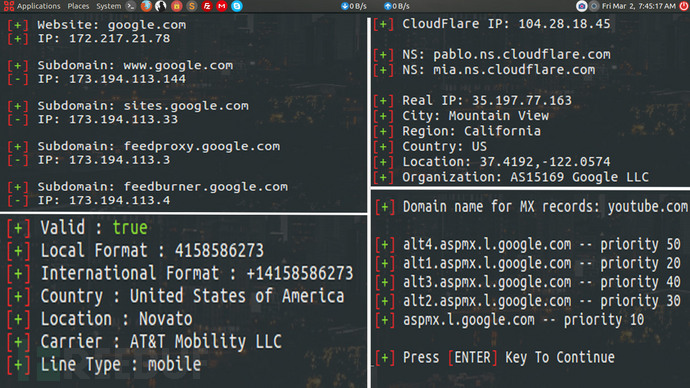The height and width of the screenshot is (388, 690).
Task: Click the date and time clock
Action: click(639, 6)
